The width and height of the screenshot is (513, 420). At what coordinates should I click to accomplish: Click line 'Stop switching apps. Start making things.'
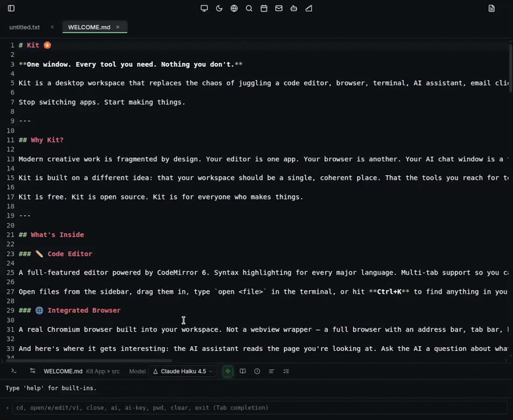tap(102, 102)
